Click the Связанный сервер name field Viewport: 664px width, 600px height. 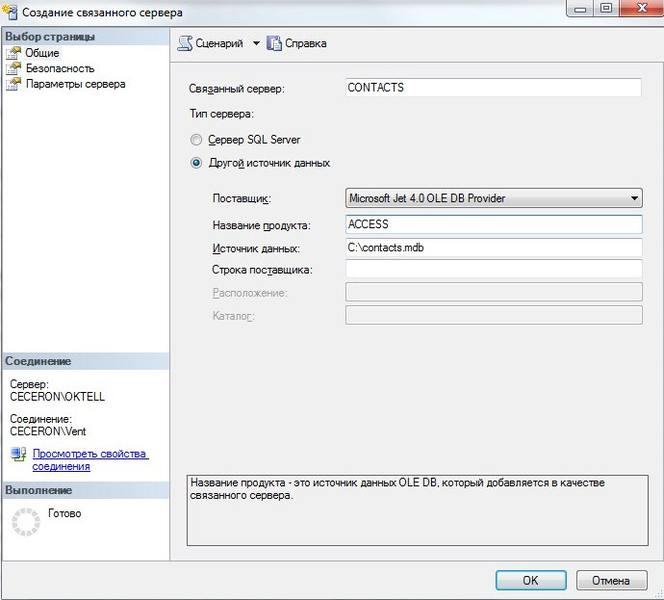pos(493,88)
